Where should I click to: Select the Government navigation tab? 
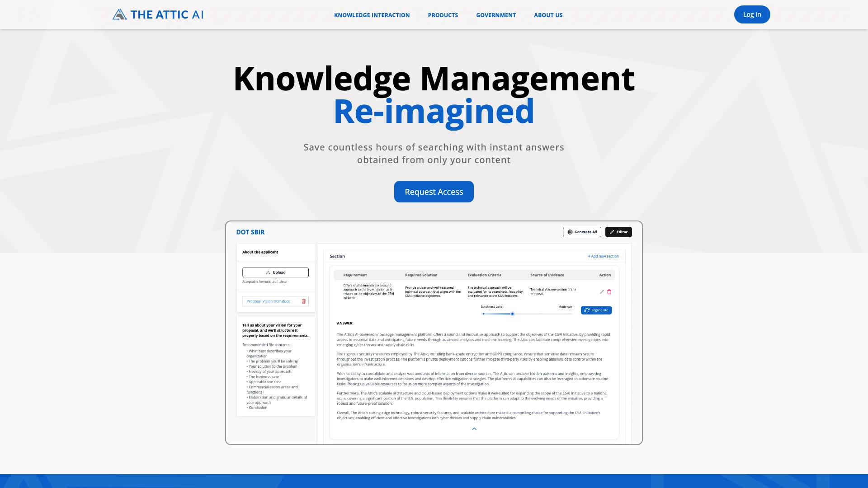pos(496,15)
